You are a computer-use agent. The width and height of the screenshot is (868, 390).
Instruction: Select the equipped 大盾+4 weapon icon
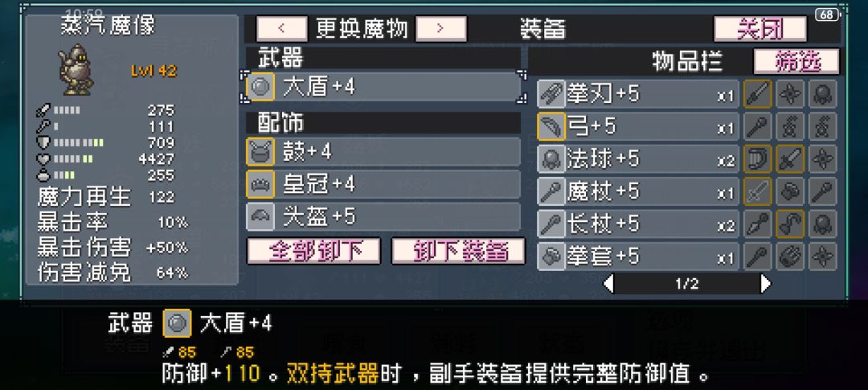pos(260,87)
